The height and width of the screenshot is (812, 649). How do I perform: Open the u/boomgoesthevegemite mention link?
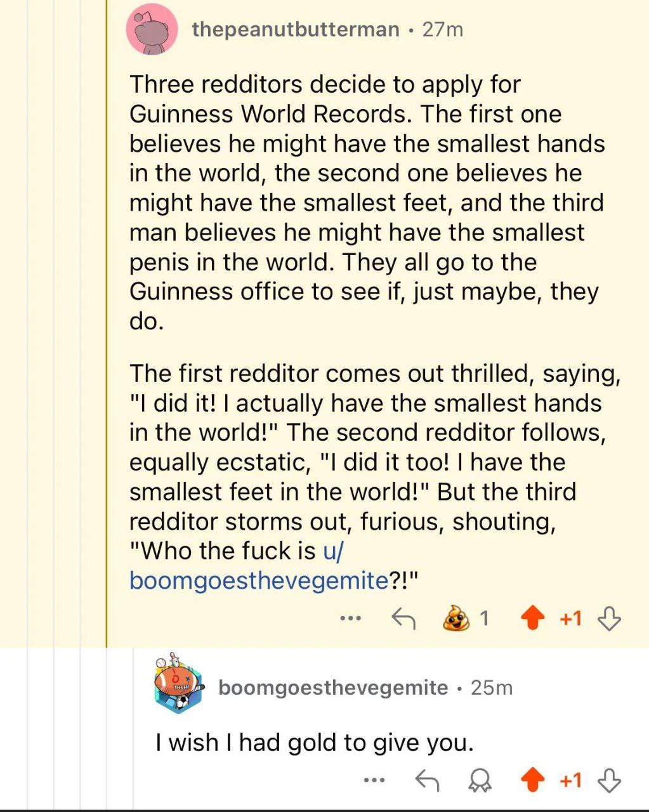point(258,580)
